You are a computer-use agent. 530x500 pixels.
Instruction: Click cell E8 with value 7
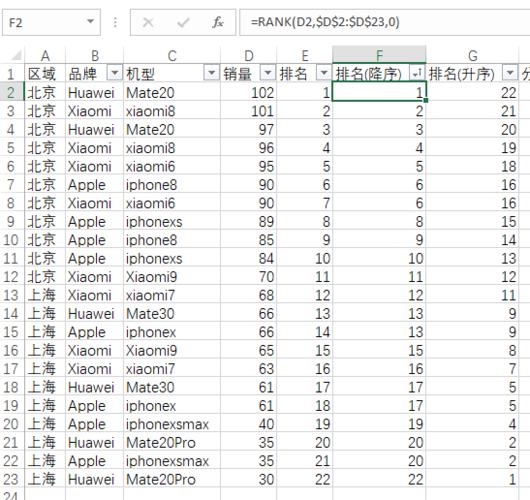(305, 203)
